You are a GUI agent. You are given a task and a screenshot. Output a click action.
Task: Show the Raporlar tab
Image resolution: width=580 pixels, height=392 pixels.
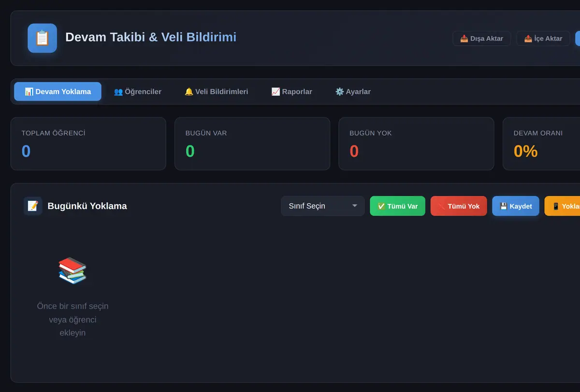292,91
